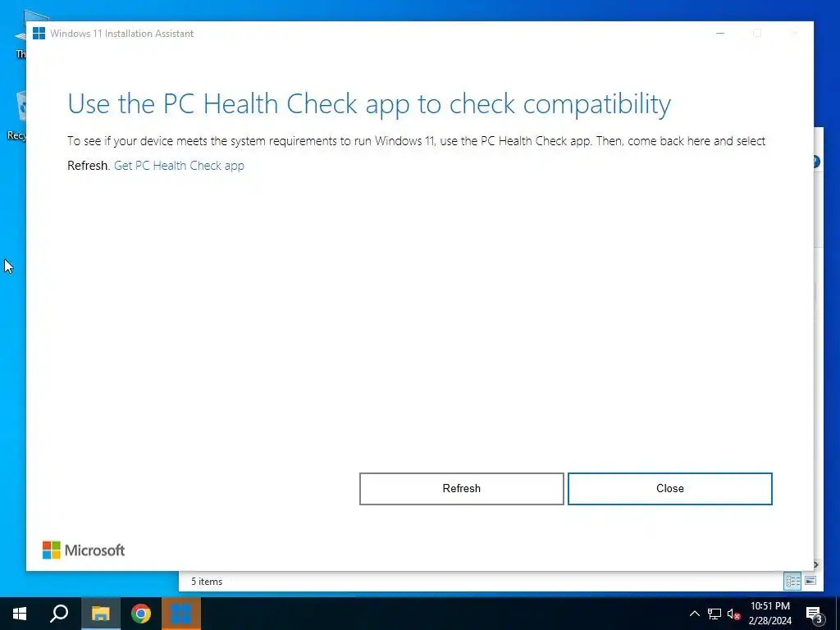Open the Windows Start menu
Screen dimensions: 840x630
point(20,614)
